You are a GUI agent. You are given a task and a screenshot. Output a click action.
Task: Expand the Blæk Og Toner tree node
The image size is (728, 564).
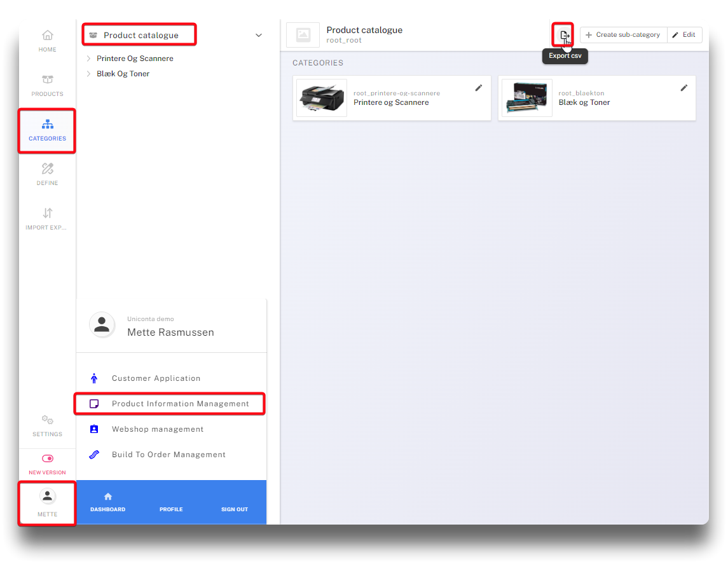click(x=88, y=74)
